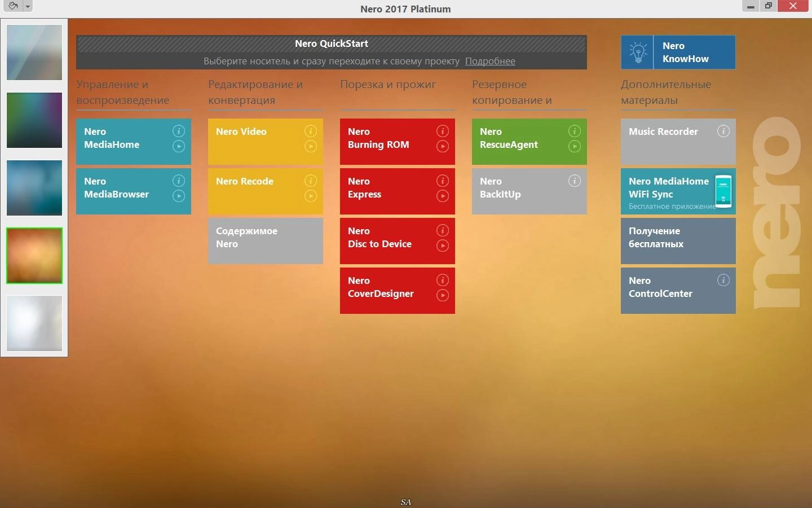Click the Управление и воспроизведение heading

click(x=123, y=92)
